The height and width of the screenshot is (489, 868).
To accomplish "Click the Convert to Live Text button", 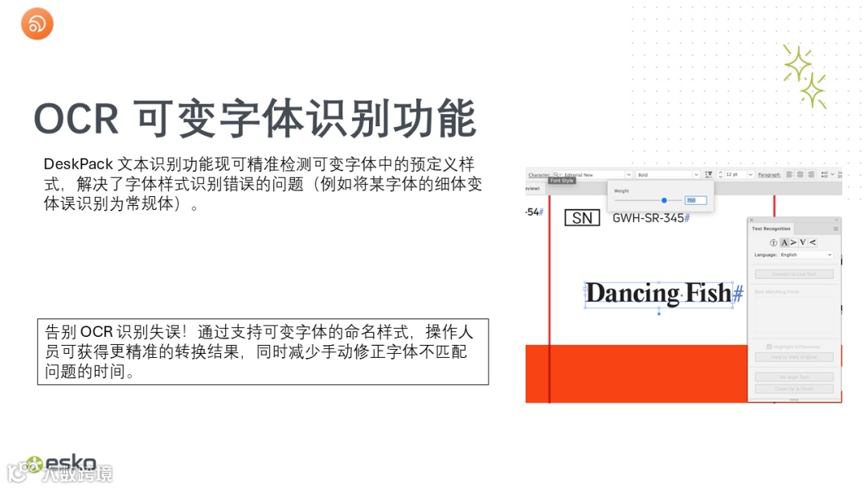I will (794, 274).
